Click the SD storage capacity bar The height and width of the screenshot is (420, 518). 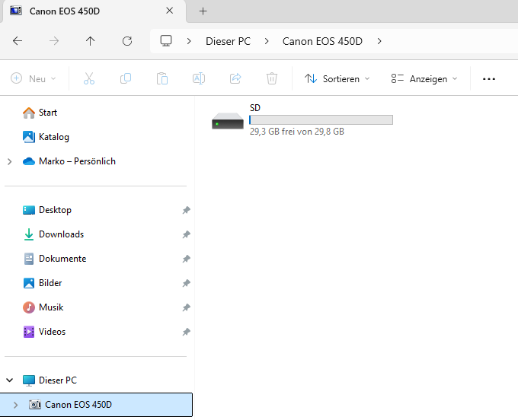[x=321, y=119]
